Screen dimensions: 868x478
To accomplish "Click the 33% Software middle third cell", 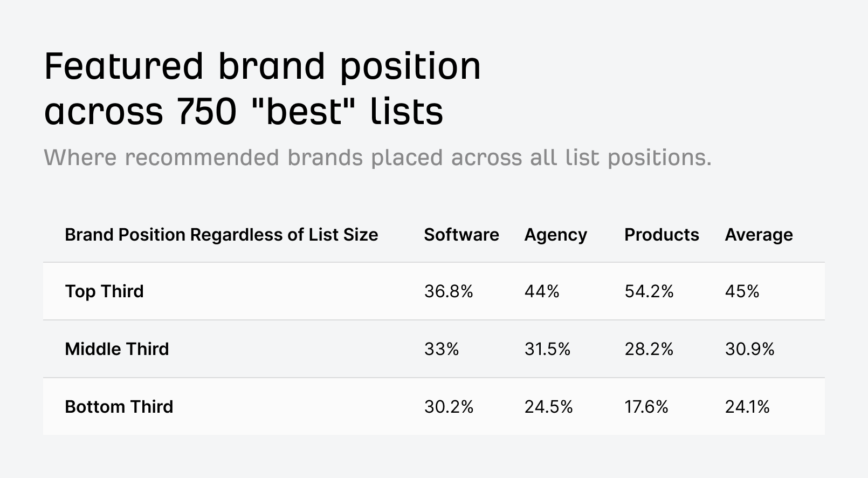I will (442, 349).
